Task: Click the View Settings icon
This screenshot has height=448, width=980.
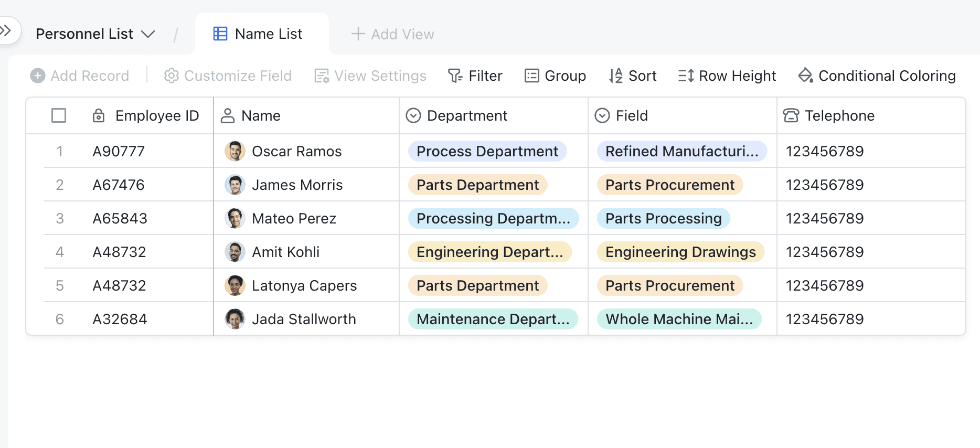Action: [322, 76]
